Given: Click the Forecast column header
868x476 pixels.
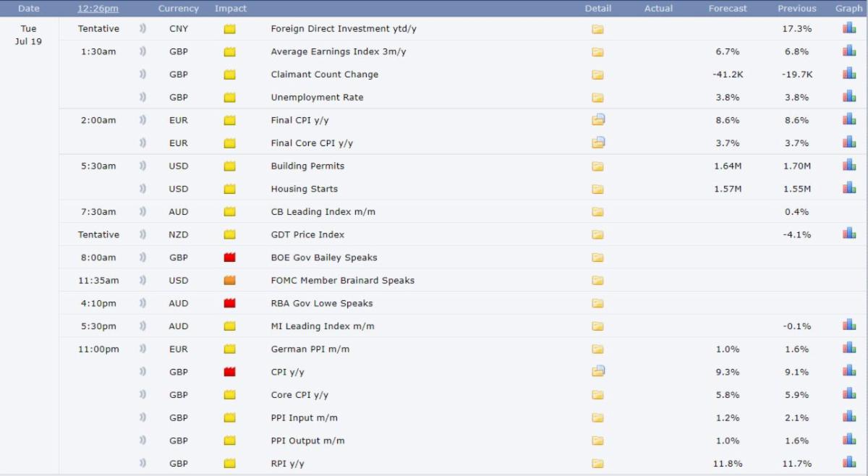Looking at the screenshot, I should click(x=728, y=9).
